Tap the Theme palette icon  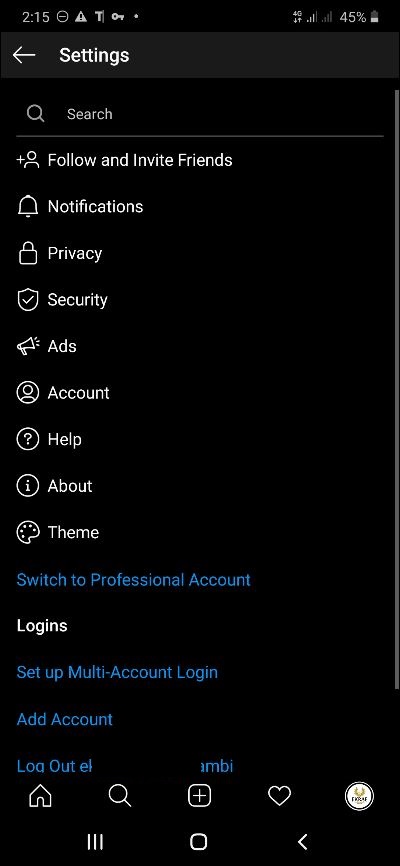coord(28,532)
